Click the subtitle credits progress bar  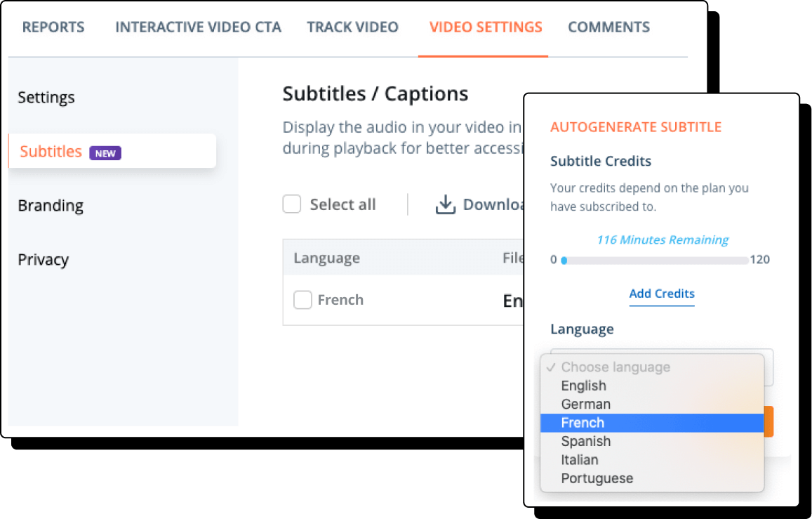[x=655, y=260]
